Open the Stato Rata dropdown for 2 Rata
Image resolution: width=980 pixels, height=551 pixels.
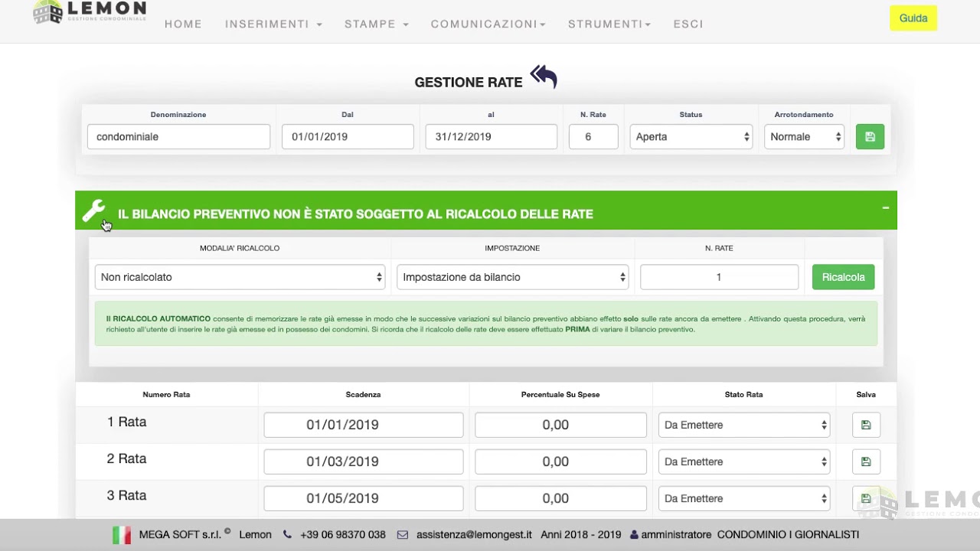pyautogui.click(x=744, y=461)
